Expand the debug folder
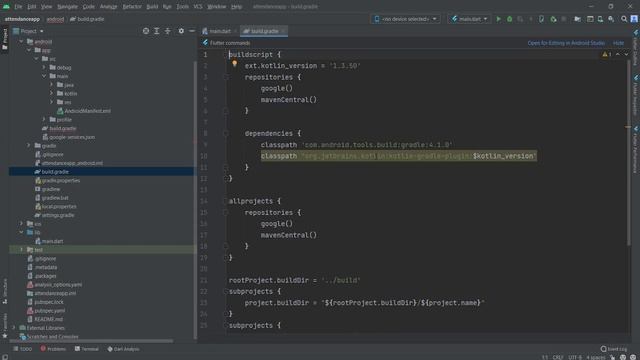The image size is (640, 360). [44, 67]
